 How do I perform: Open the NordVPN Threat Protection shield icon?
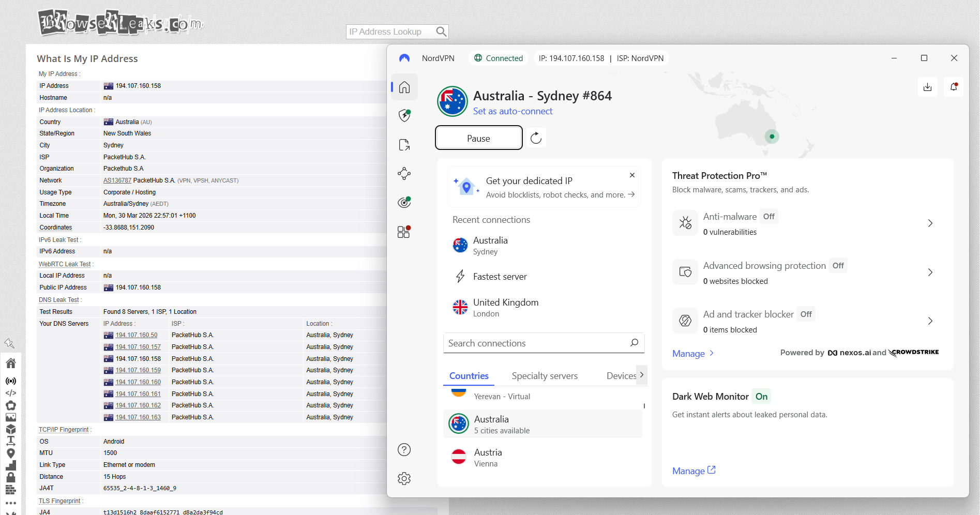[404, 115]
